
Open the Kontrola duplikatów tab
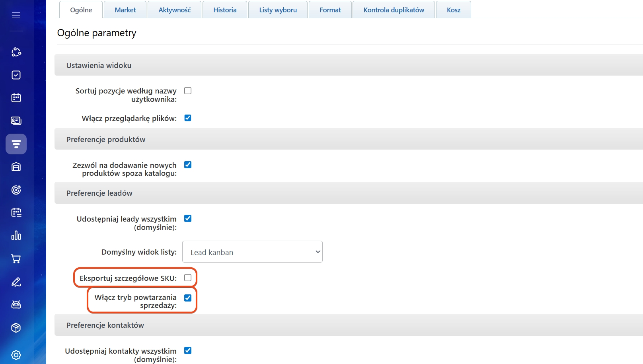[x=394, y=10]
